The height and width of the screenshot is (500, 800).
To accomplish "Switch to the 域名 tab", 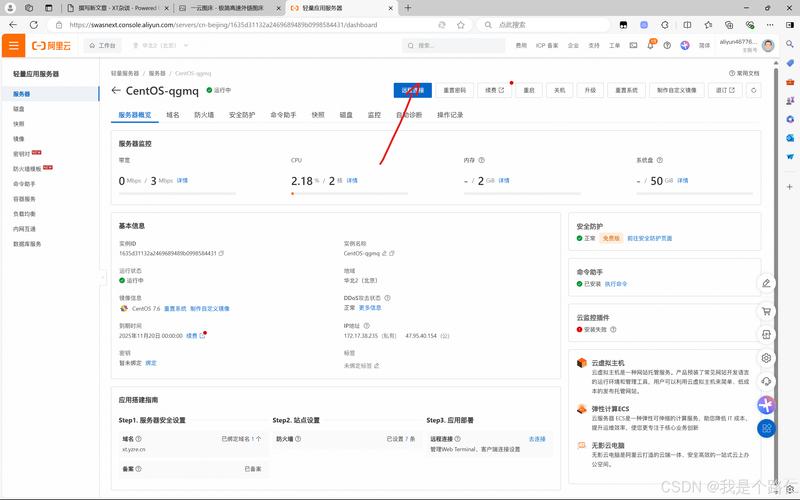I will (x=173, y=115).
